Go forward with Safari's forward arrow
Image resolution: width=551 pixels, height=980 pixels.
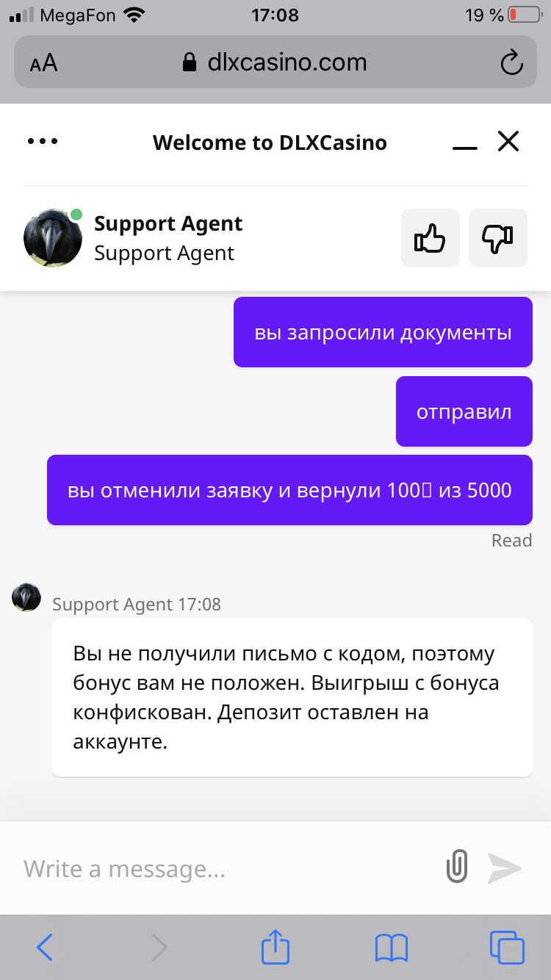pos(159,948)
